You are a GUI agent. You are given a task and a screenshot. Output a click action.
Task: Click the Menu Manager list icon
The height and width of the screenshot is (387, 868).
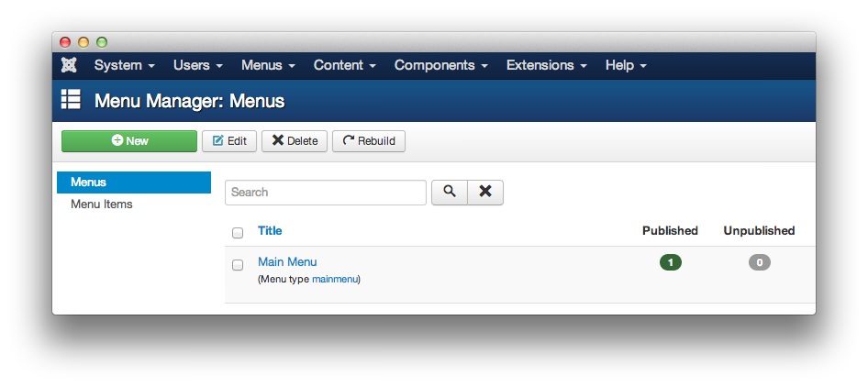tap(71, 100)
